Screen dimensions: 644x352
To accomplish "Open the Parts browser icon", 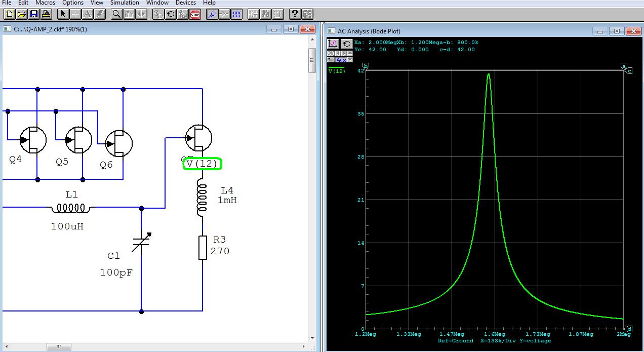I will (253, 14).
